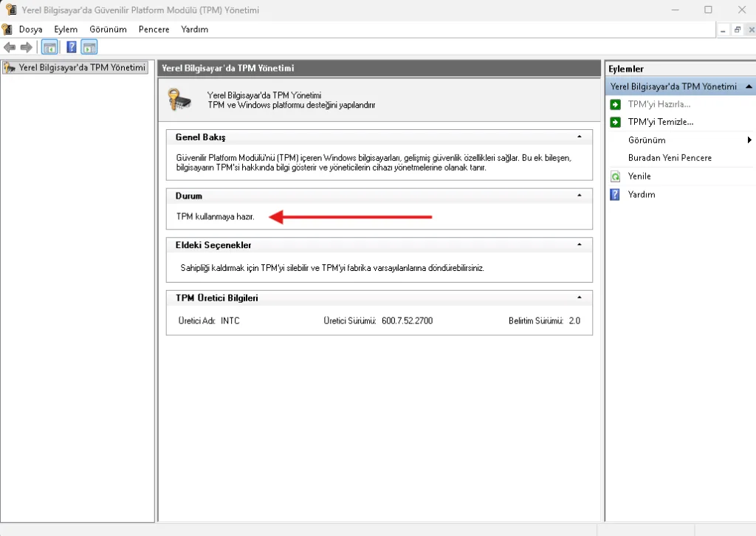756x536 pixels.
Task: Toggle the console tree pane toolbar icon
Action: coord(49,47)
